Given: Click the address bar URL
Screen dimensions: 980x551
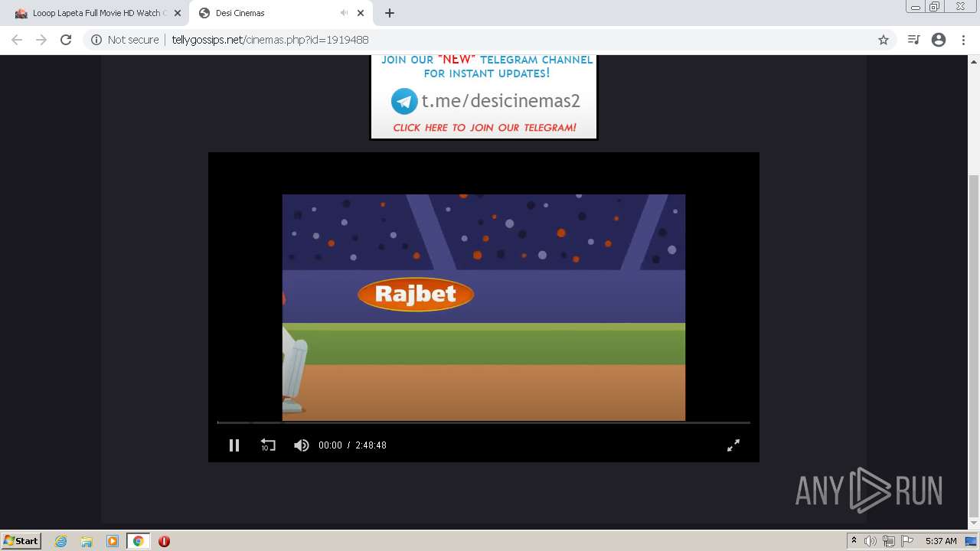Looking at the screenshot, I should 270,40.
